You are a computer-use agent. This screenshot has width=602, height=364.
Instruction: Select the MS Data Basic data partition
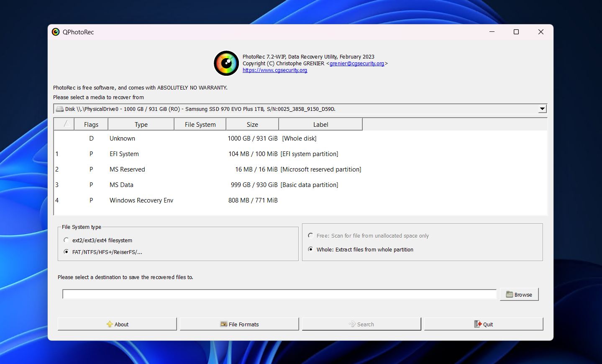(x=209, y=185)
